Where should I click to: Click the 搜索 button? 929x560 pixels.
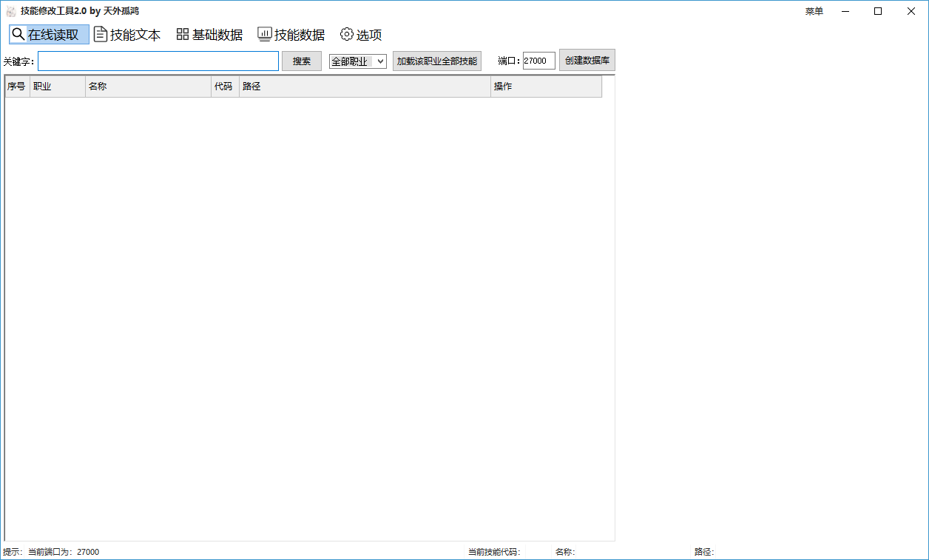point(301,61)
